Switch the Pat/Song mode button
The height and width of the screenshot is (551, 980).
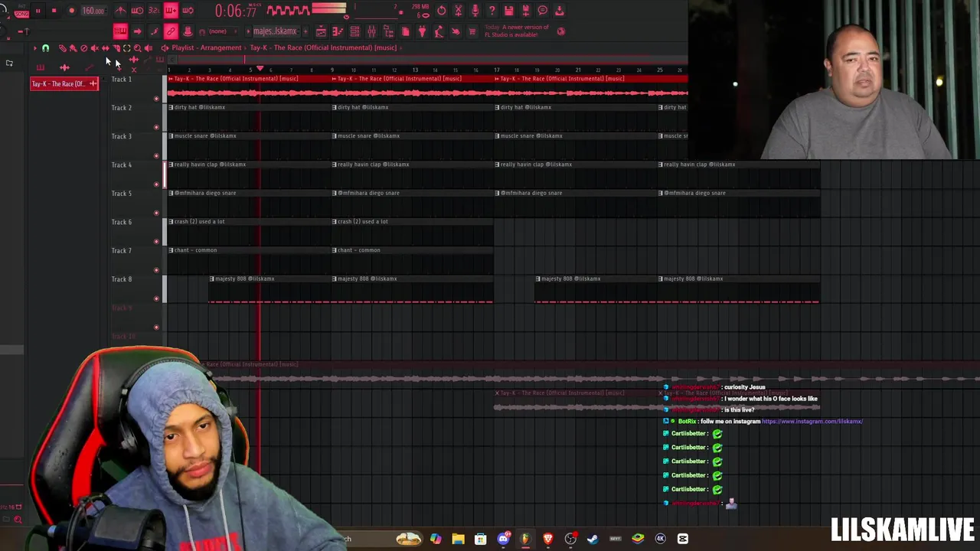tap(21, 11)
